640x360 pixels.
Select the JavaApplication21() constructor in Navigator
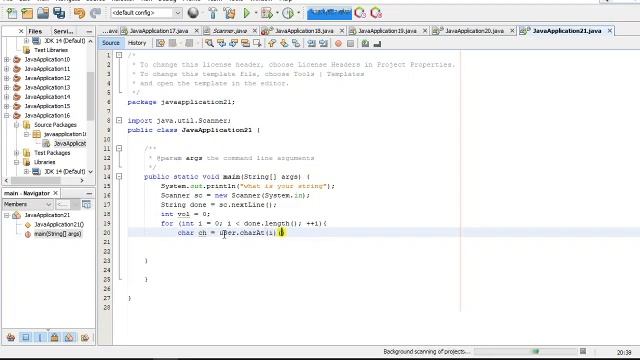pyautogui.click(x=59, y=225)
